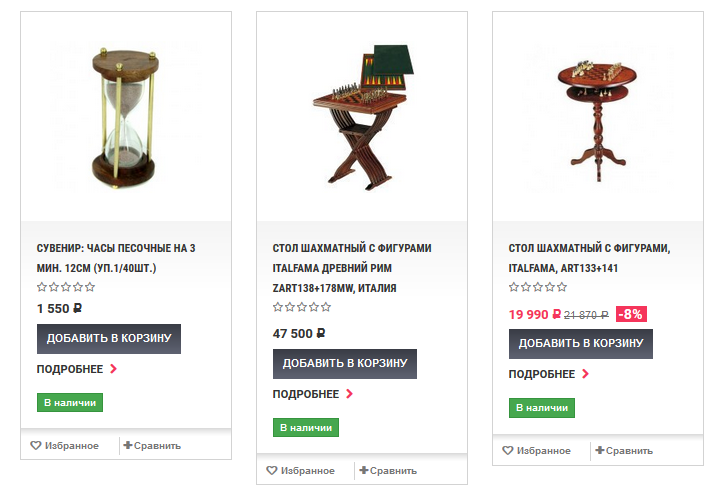Open the folding chess table image
Screen dimensions: 723x493
pyautogui.click(x=363, y=118)
